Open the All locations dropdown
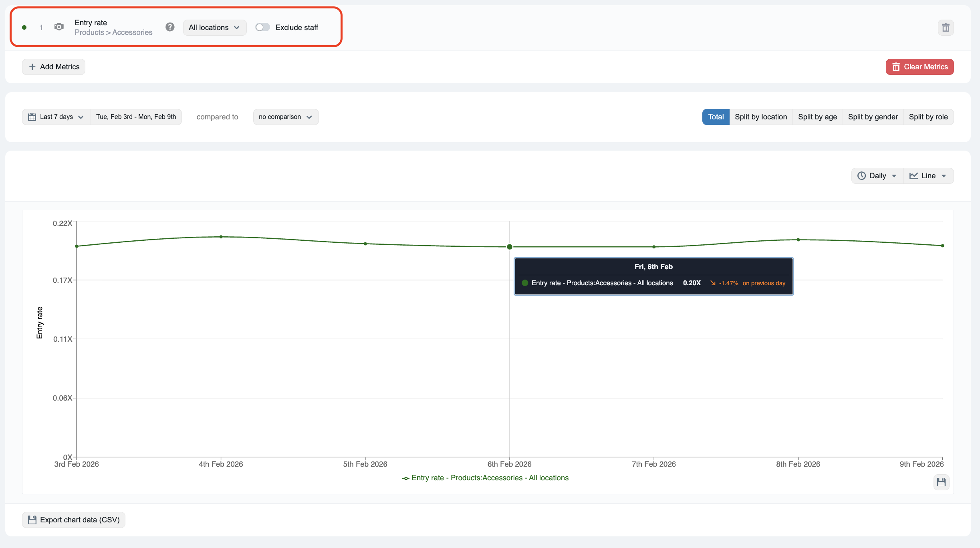Screen dimensions: 980x548 click(214, 28)
